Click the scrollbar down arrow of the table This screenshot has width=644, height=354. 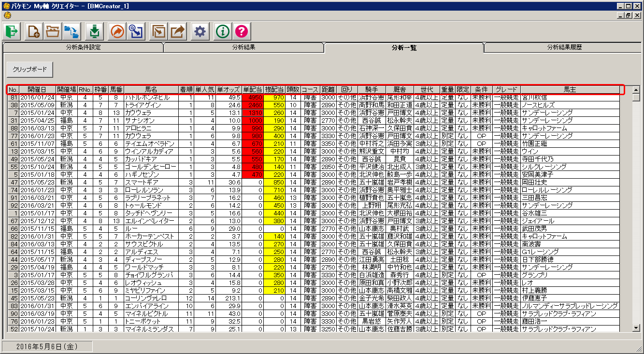click(x=636, y=328)
